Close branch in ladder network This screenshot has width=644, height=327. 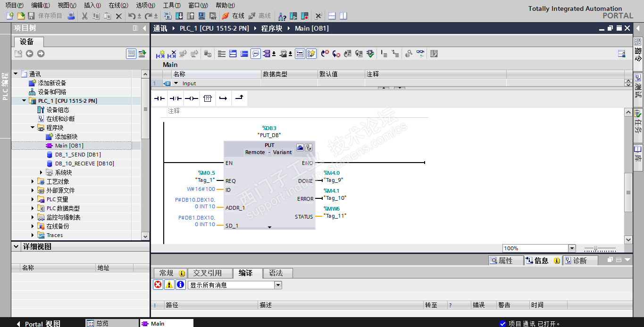pyautogui.click(x=239, y=98)
